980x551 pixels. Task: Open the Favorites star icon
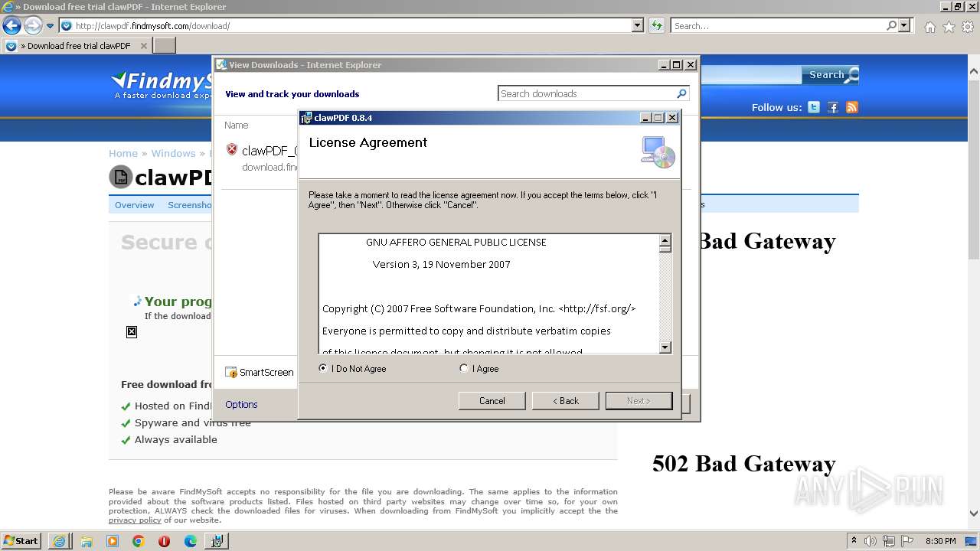click(x=949, y=27)
